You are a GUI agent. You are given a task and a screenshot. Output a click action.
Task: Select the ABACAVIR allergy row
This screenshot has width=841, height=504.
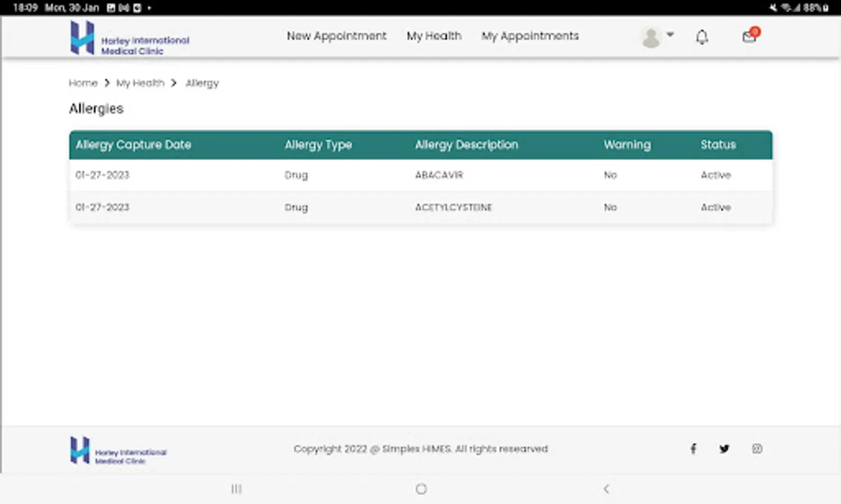[x=420, y=175]
